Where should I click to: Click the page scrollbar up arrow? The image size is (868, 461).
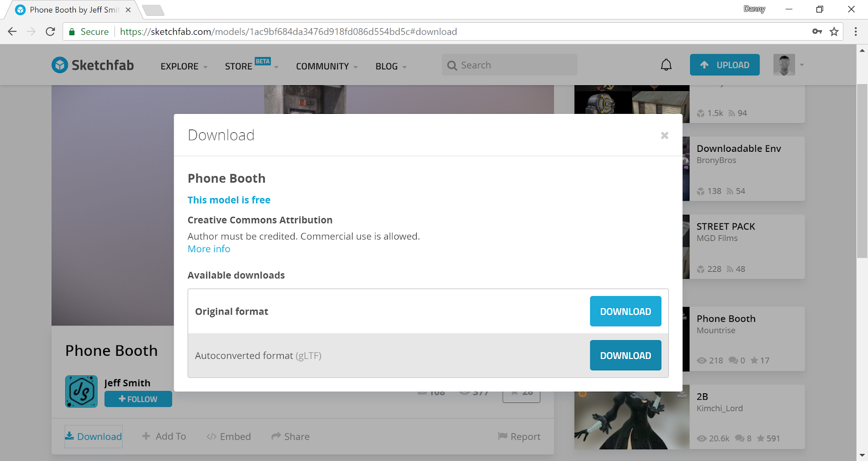862,50
